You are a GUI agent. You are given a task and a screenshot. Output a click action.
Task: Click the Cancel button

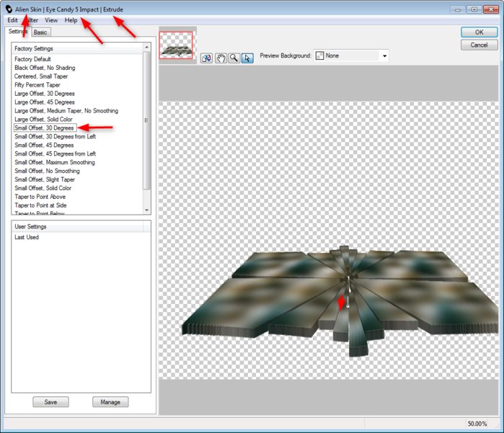pos(479,45)
